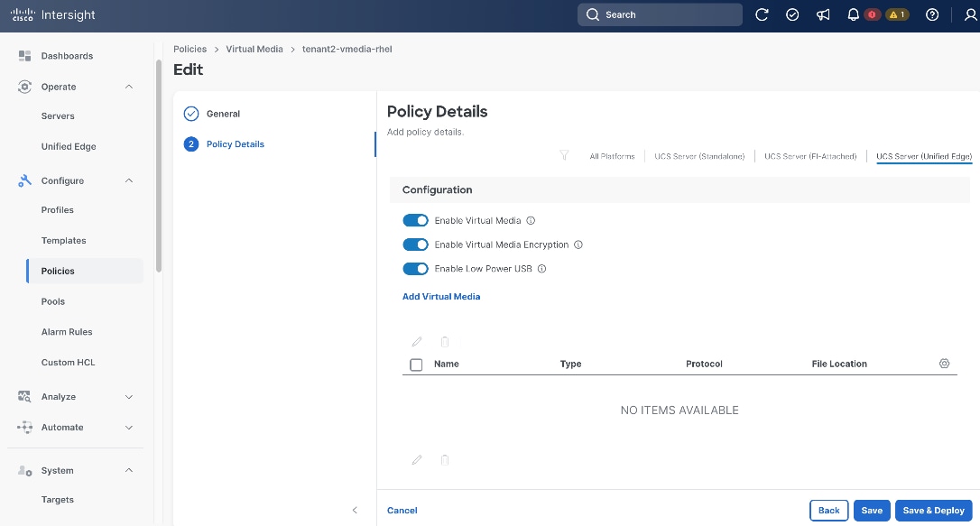Open the user profile icon
This screenshot has width=980, height=526.
click(971, 14)
